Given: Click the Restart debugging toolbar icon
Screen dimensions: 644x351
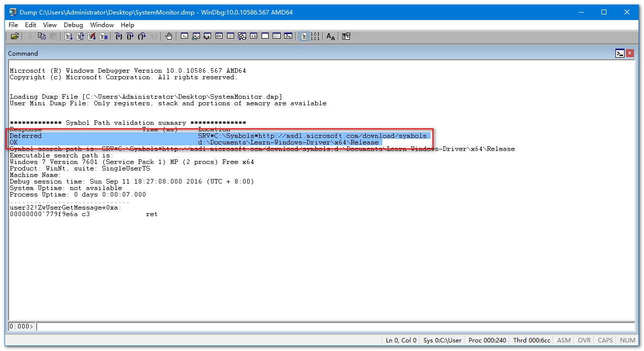Looking at the screenshot, I should click(x=80, y=36).
